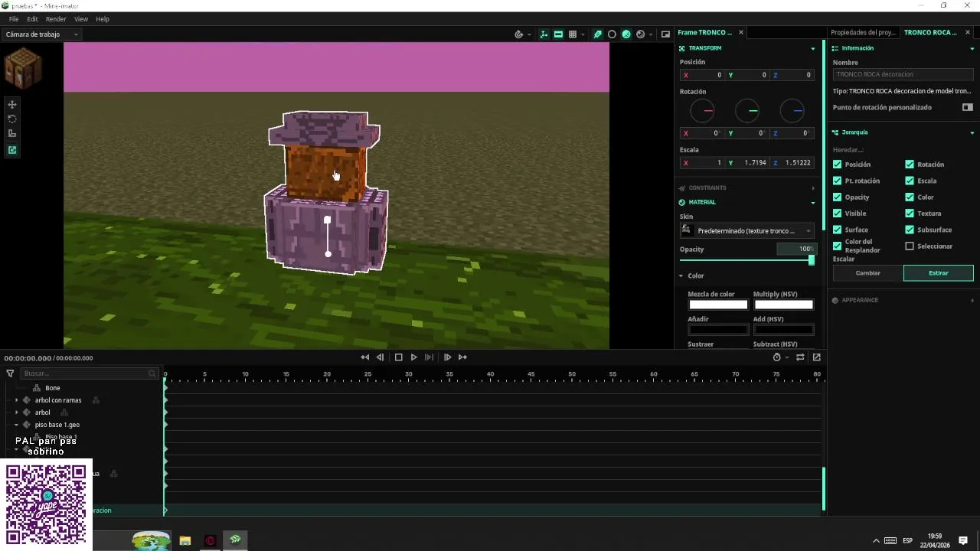
Task: Open the File menu
Action: [14, 19]
